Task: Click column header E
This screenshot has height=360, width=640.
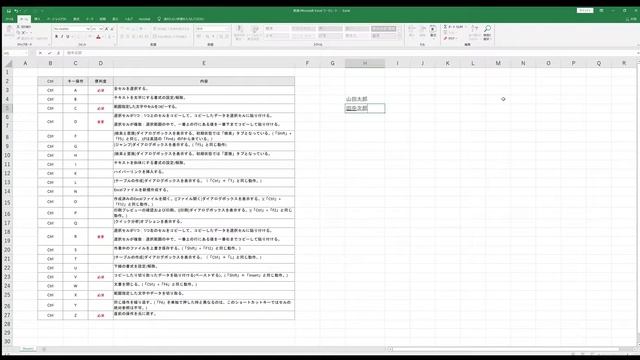Action: [x=204, y=63]
